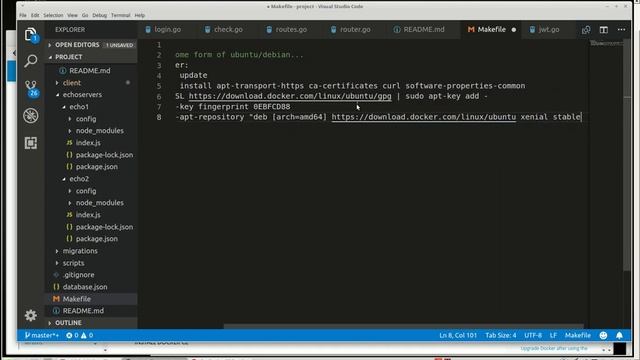Collapse the echoservers folder
The height and width of the screenshot is (360, 640).
tap(91, 95)
